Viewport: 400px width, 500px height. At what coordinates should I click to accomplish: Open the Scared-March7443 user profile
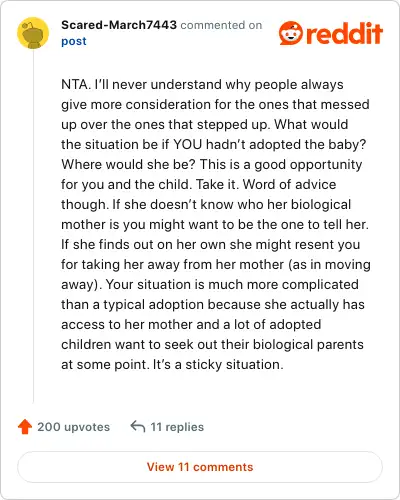point(119,25)
